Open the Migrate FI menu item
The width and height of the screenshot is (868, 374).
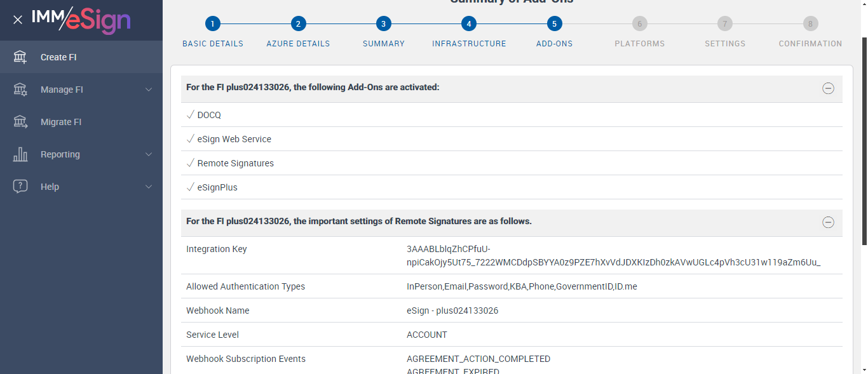coord(61,122)
